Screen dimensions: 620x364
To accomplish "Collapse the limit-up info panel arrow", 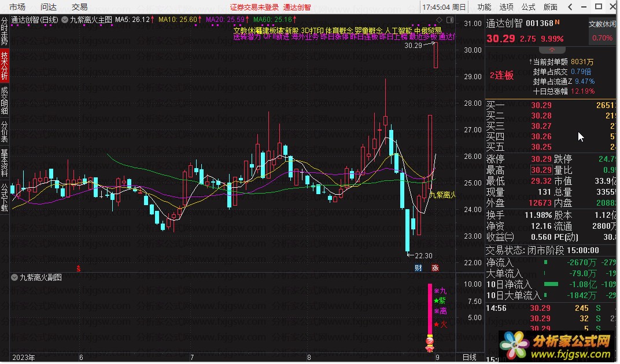I will click(x=552, y=50).
